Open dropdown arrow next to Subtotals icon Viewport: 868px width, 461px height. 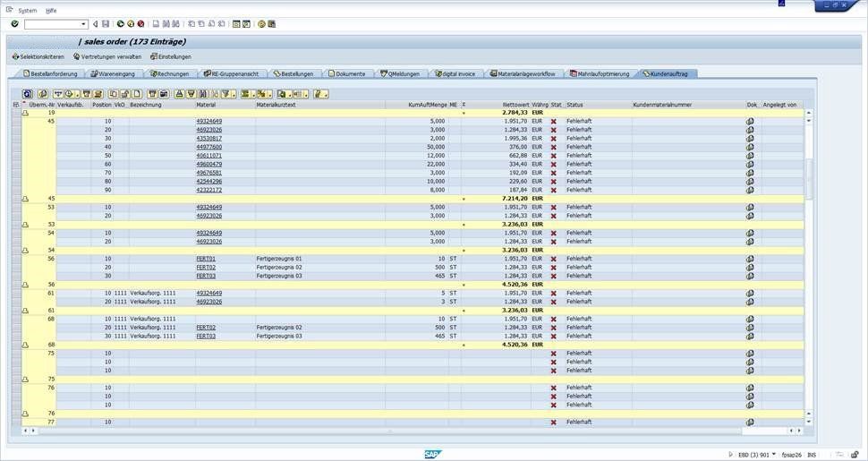[269, 94]
